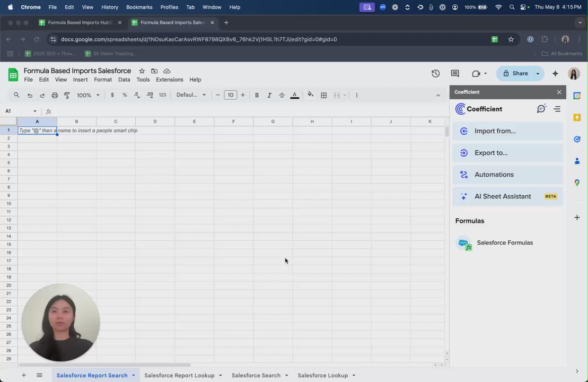Viewport: 588px width, 382px height.
Task: Select column D header
Action: (155, 121)
